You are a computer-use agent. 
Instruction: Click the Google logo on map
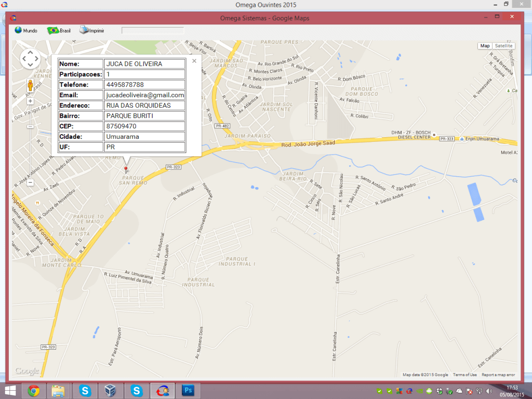pos(27,371)
